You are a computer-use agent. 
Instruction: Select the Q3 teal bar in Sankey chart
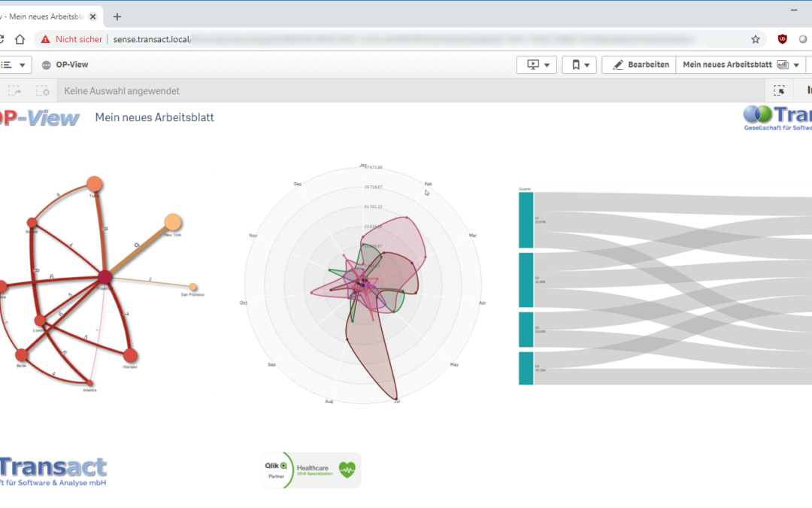[x=526, y=330]
